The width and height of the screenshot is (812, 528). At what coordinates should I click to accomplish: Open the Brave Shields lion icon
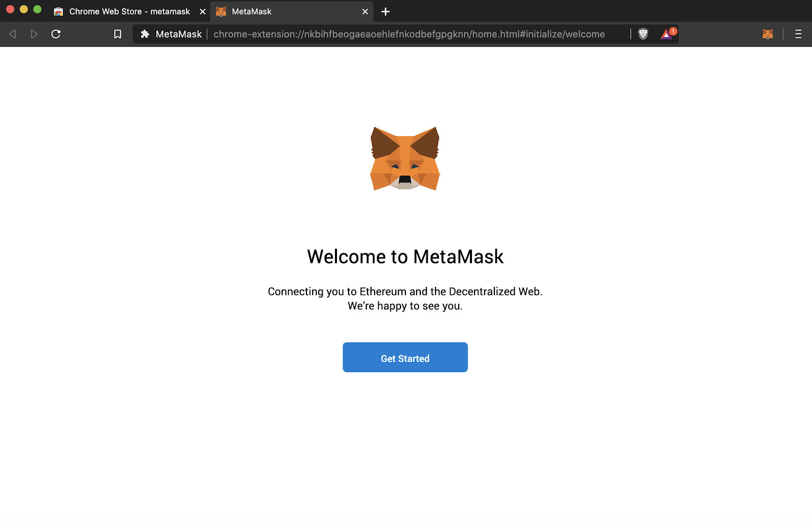tap(643, 34)
